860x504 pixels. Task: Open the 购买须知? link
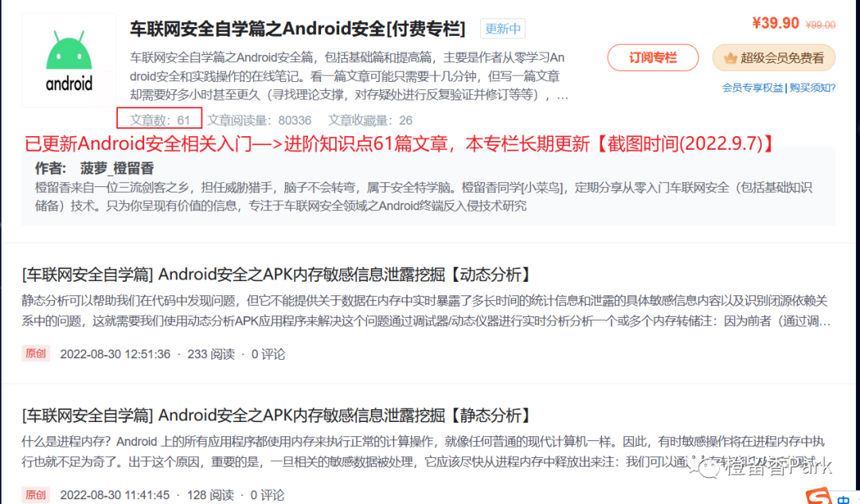click(812, 85)
